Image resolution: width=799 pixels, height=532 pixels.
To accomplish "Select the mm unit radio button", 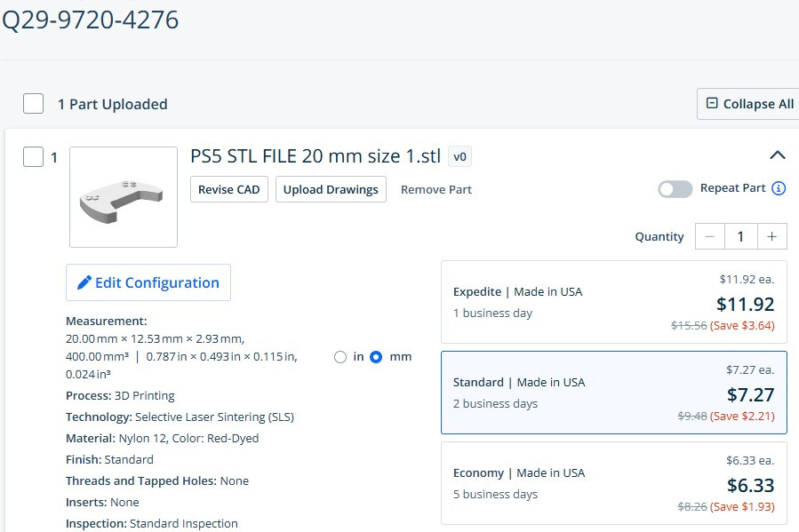I will pyautogui.click(x=376, y=357).
